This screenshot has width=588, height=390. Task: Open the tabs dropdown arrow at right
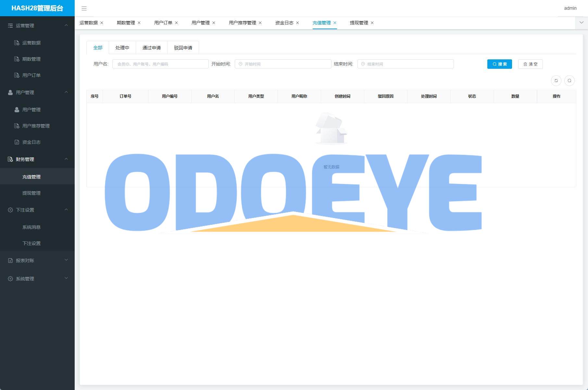click(x=581, y=23)
